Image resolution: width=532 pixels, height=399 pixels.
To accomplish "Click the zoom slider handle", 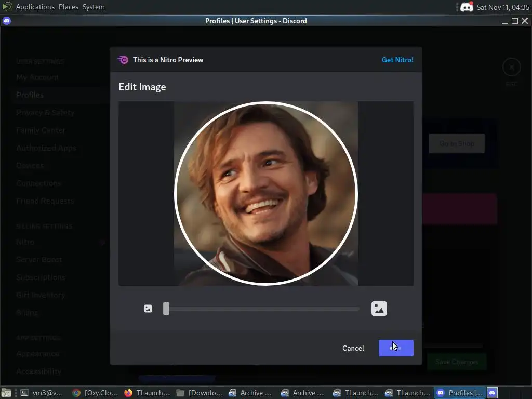I will coord(166,309).
